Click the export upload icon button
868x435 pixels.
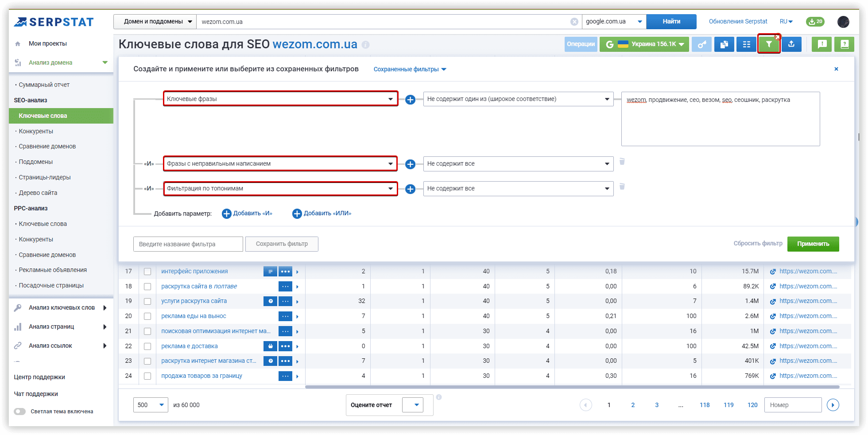click(x=791, y=44)
